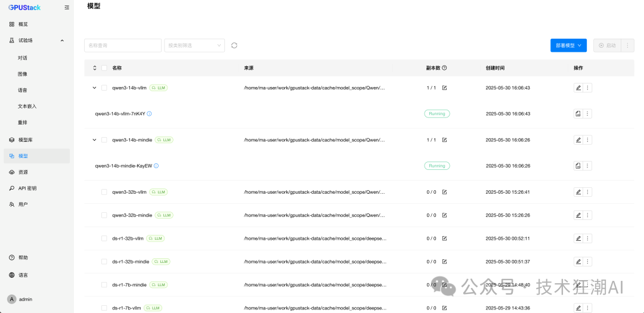Edit replicas for ds-r1-32b-mindie
644x313 pixels.
[444, 262]
